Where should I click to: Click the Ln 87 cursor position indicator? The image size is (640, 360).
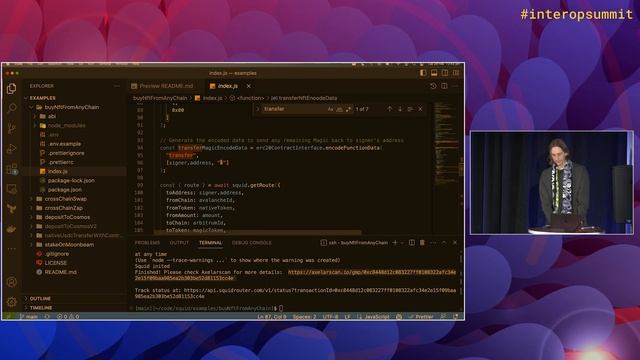point(272,316)
